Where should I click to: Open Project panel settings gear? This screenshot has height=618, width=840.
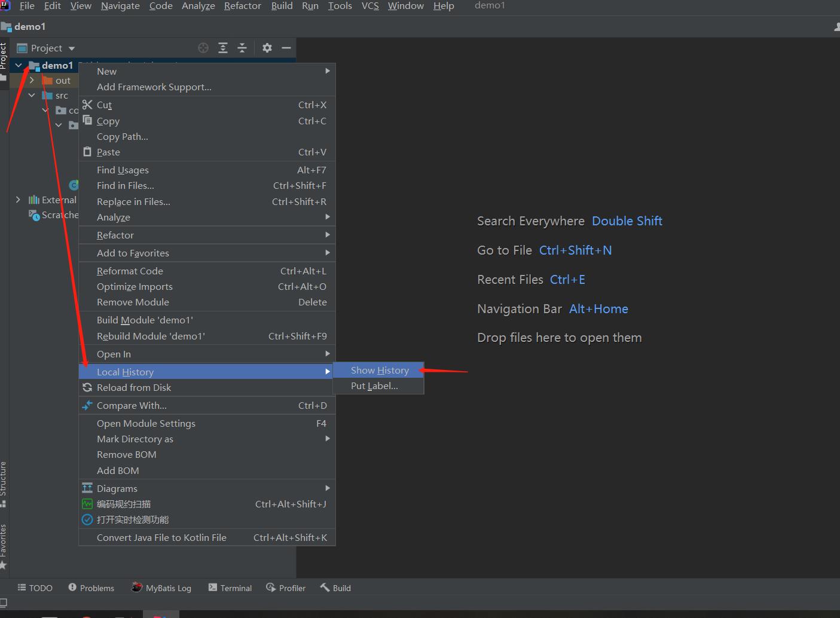[x=267, y=48]
